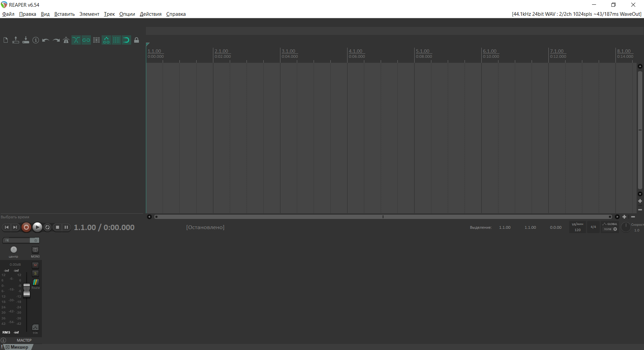
Task: Open GLOBAL automation override dropdown none
Action: coord(610,229)
